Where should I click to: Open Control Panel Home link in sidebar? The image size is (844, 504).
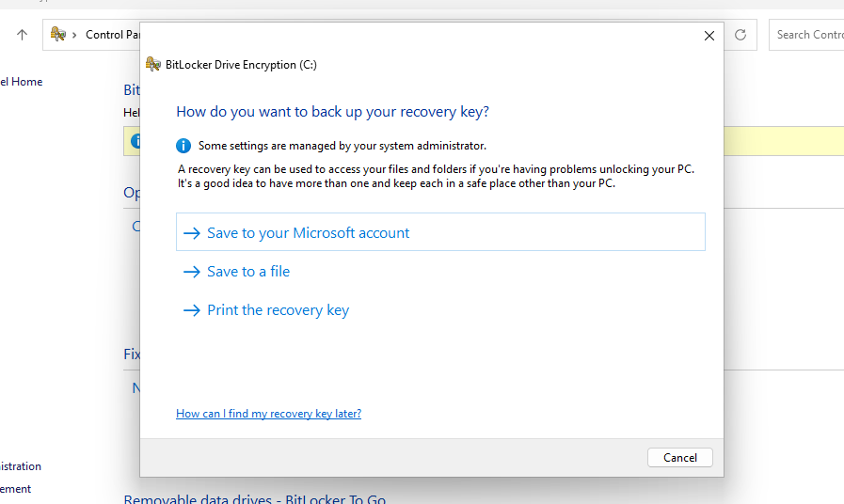click(x=21, y=82)
